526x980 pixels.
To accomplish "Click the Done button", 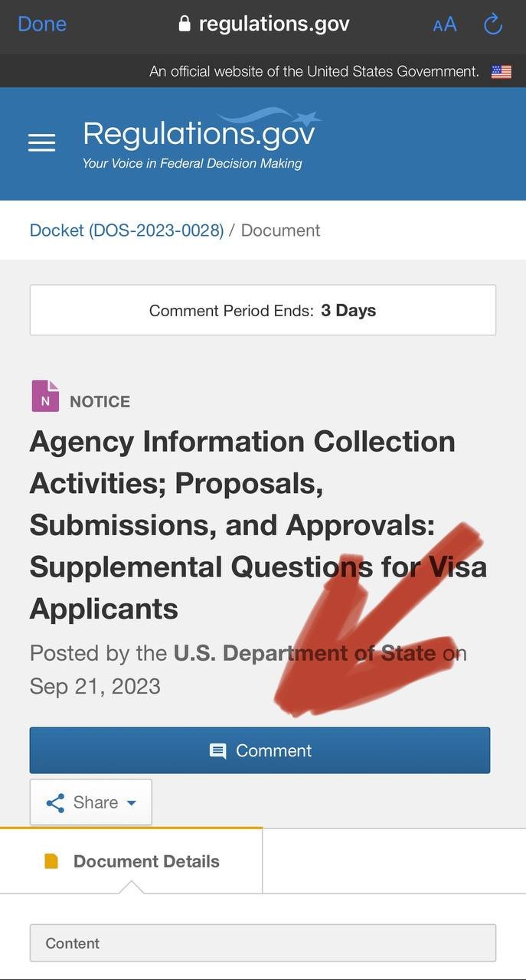I will 42,24.
